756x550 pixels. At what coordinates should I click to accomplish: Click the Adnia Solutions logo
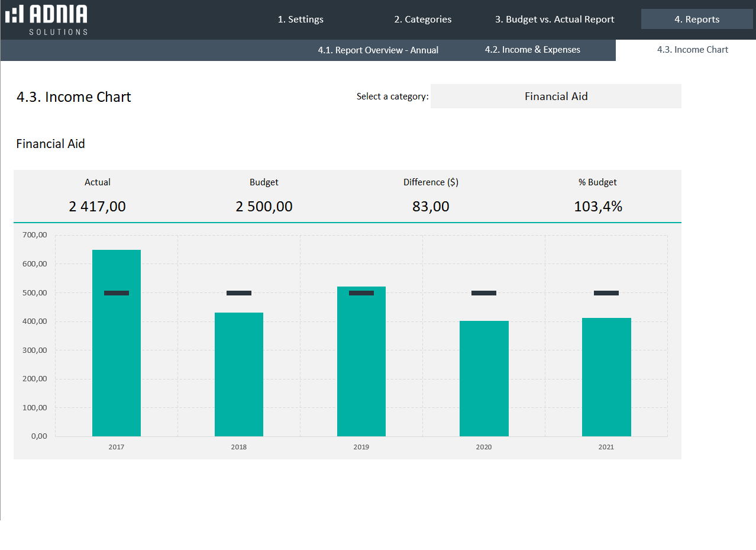46,20
